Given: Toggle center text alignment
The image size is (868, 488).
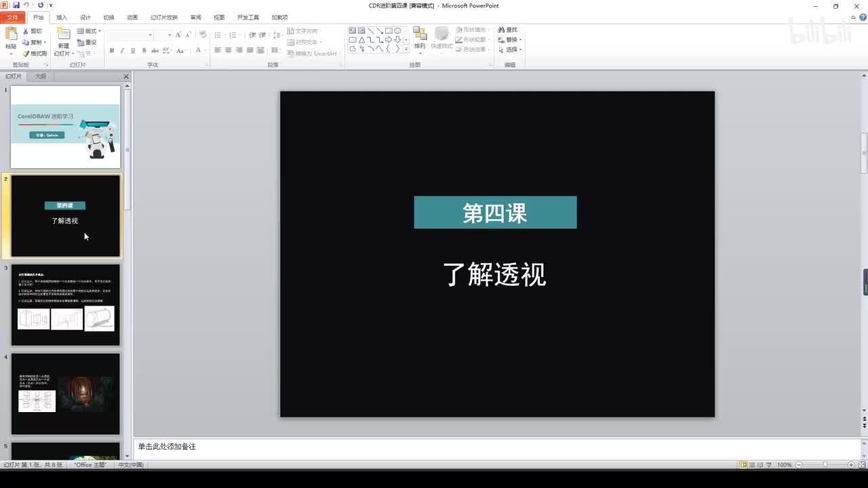Looking at the screenshot, I should [x=229, y=51].
